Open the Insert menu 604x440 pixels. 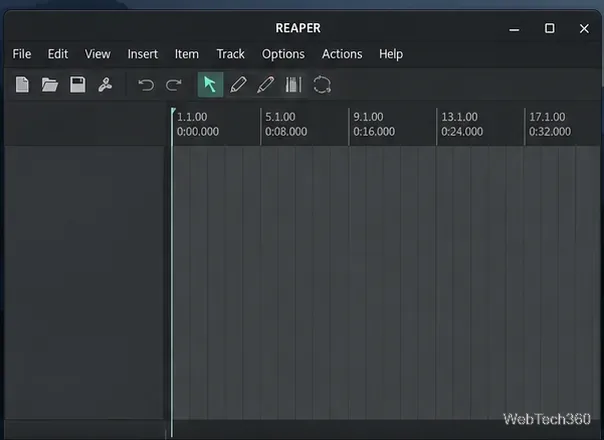(x=143, y=54)
